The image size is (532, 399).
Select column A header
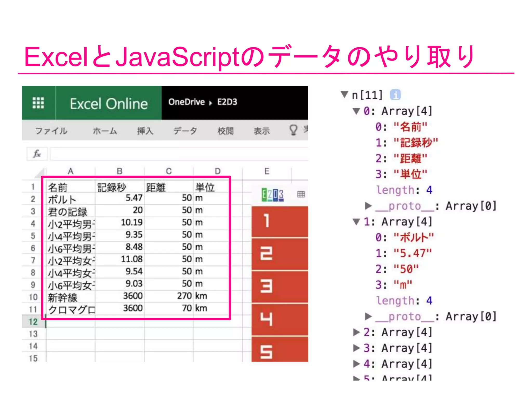pos(71,171)
